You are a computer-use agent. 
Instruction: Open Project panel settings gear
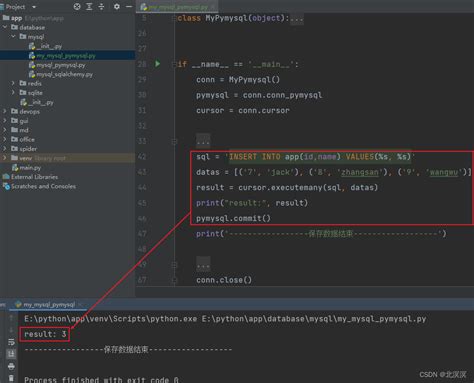[x=117, y=6]
